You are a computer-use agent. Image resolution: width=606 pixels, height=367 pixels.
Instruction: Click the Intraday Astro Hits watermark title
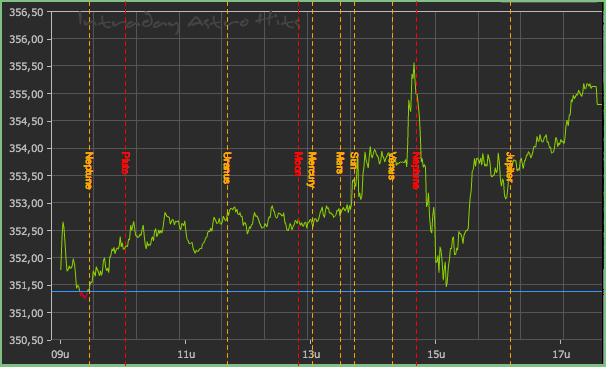(x=189, y=22)
